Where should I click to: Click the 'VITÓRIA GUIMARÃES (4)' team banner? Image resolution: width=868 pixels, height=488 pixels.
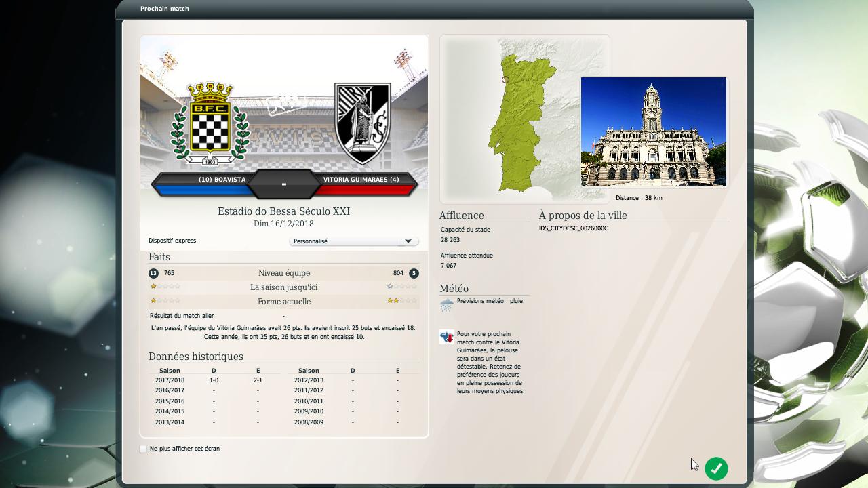coord(361,180)
